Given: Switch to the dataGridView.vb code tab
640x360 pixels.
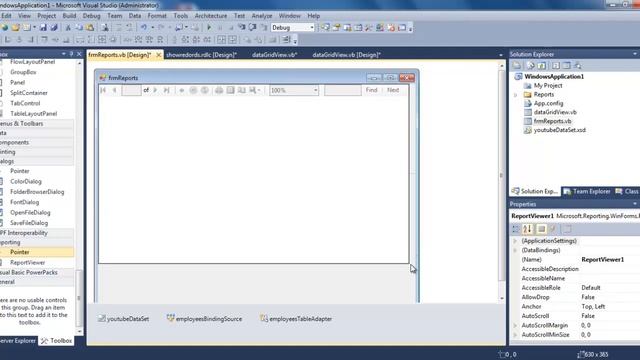Looking at the screenshot, I should point(274,55).
